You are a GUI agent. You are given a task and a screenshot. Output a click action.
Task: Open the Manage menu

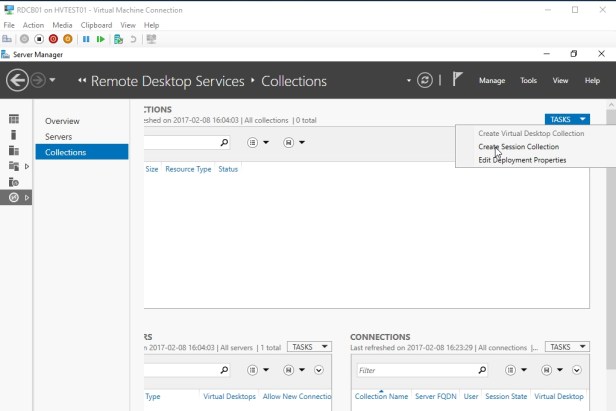pos(491,81)
